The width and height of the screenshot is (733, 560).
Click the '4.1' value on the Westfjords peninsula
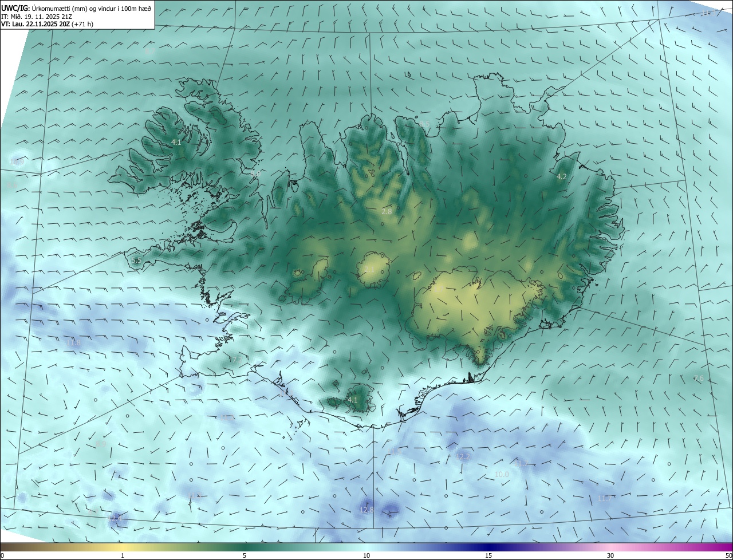[176, 142]
